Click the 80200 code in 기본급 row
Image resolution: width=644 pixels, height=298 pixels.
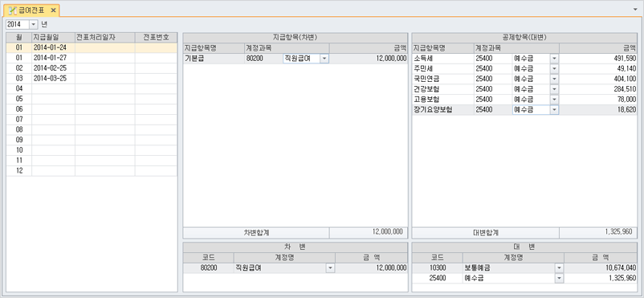[x=263, y=59]
